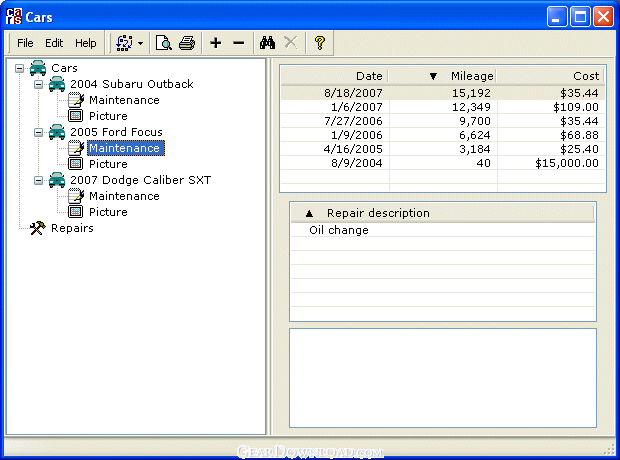Click the minus remove-record icon
The width and height of the screenshot is (620, 460).
[239, 43]
